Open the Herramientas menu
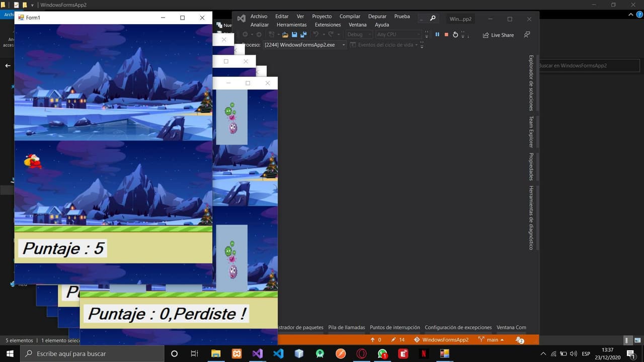The height and width of the screenshot is (362, 644). [x=292, y=25]
